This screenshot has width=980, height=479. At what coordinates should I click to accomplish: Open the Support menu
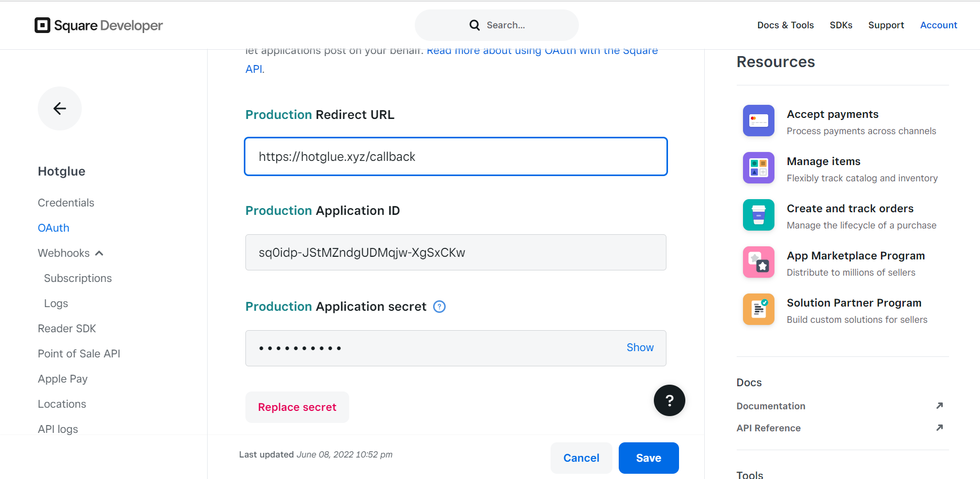point(886,25)
